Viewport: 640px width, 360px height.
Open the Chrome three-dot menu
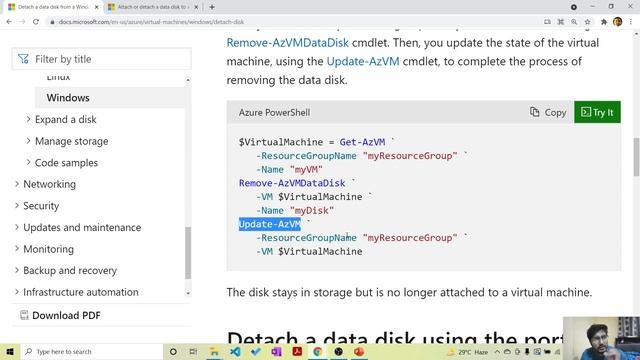pyautogui.click(x=631, y=22)
